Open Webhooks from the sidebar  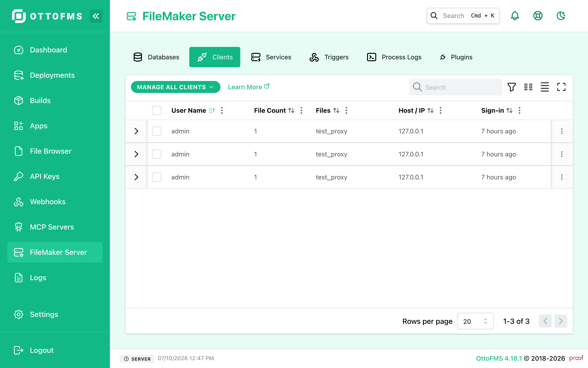pyautogui.click(x=55, y=202)
